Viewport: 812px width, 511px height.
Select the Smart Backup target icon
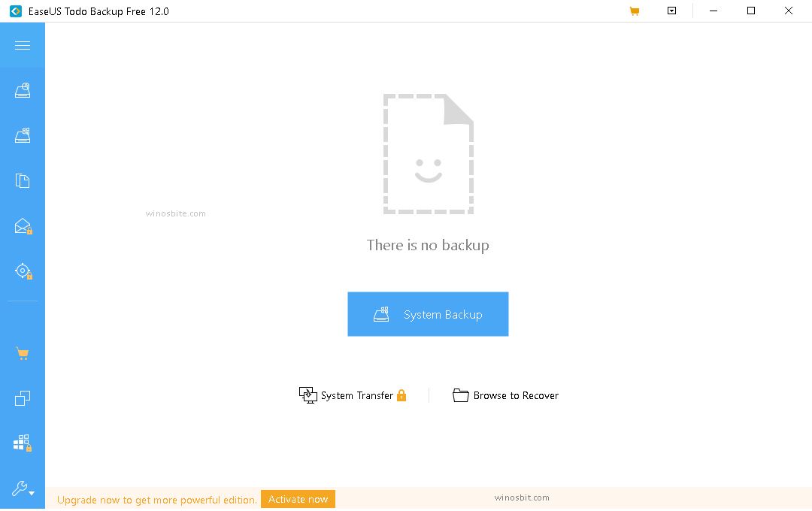pos(23,271)
